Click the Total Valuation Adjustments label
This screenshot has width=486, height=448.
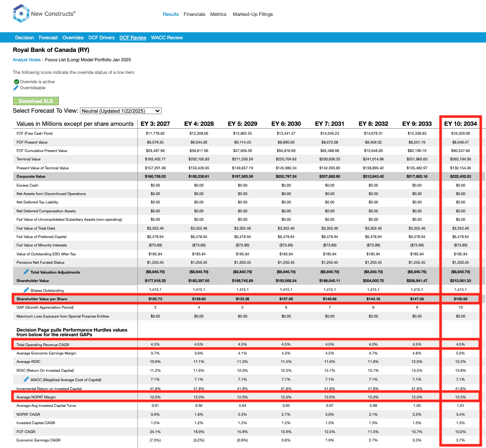(55, 272)
